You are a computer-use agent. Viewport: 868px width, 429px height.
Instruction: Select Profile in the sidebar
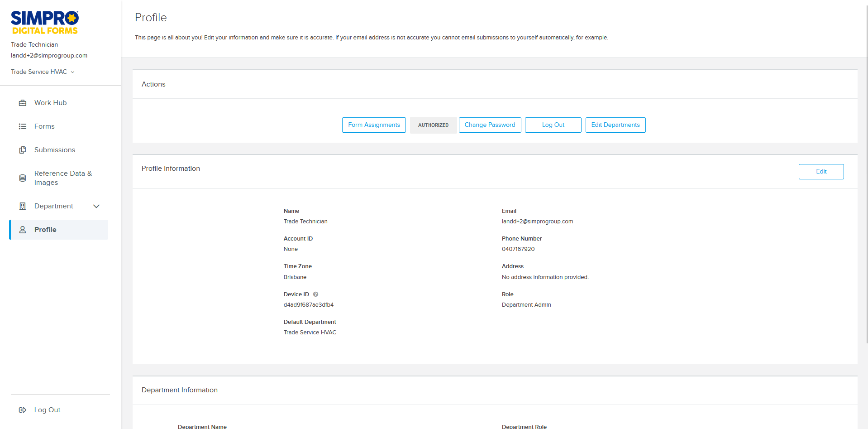59,230
